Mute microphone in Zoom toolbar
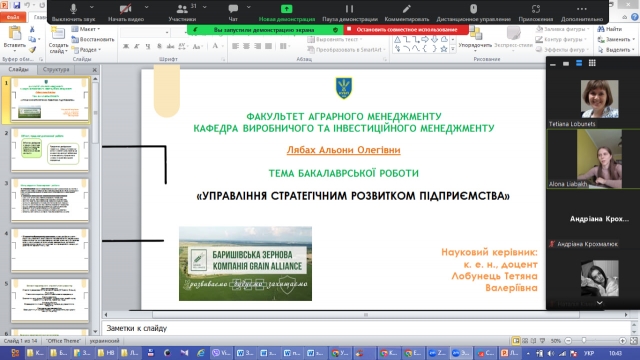 point(73,12)
